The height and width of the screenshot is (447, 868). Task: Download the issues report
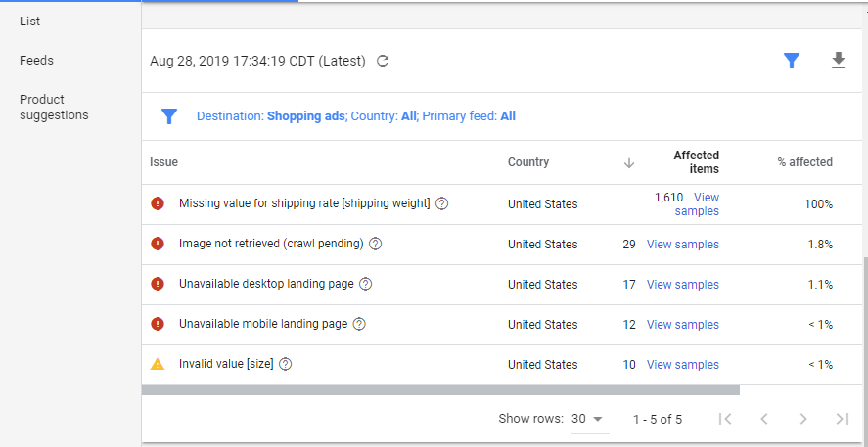point(838,61)
